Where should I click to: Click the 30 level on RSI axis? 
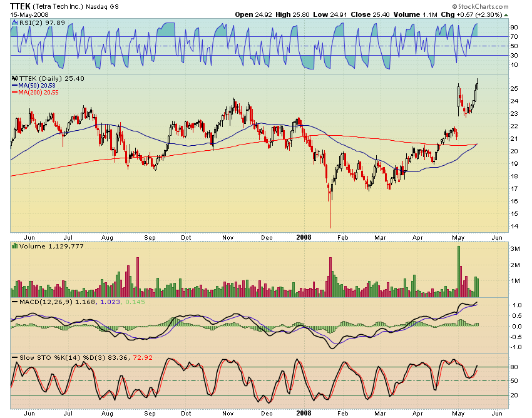pos(514,55)
